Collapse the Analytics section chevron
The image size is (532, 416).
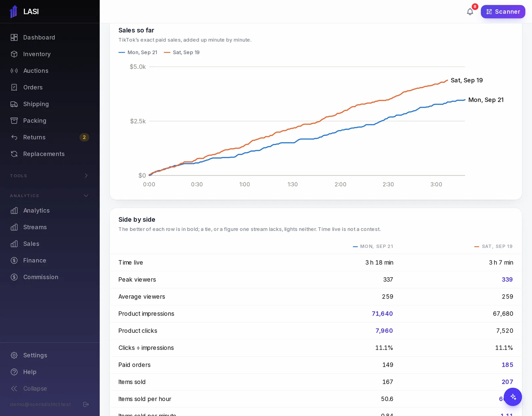click(x=86, y=196)
